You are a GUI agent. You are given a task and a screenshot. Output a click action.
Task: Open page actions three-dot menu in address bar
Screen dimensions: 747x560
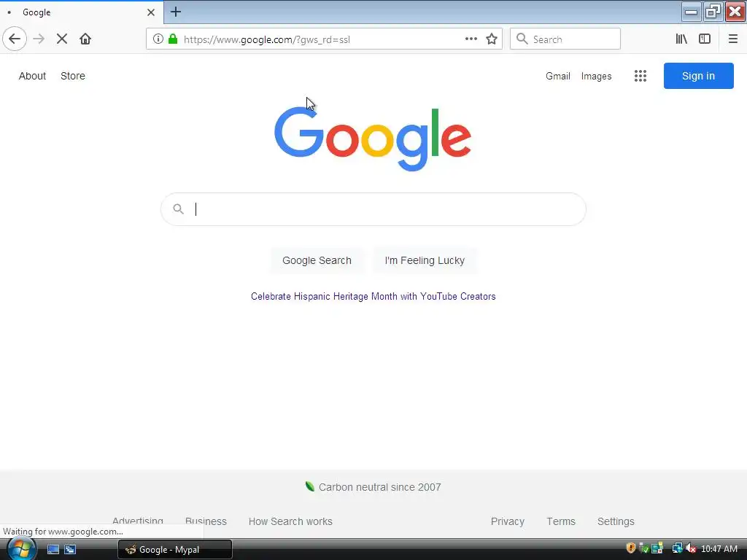pos(471,39)
